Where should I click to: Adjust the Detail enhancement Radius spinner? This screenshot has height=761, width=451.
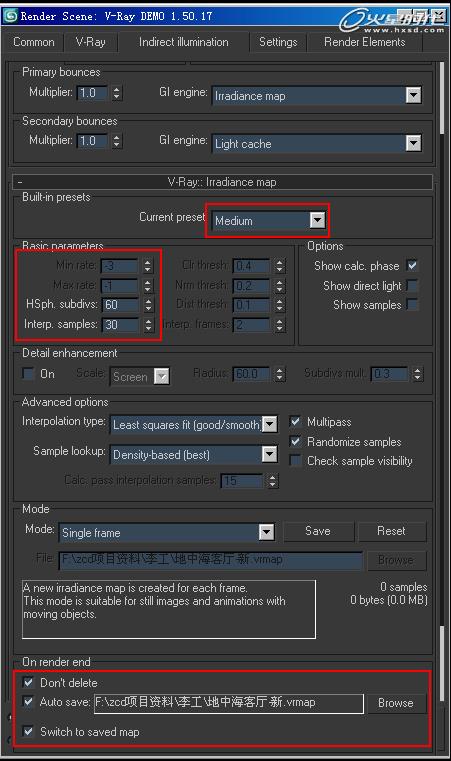pyautogui.click(x=280, y=374)
